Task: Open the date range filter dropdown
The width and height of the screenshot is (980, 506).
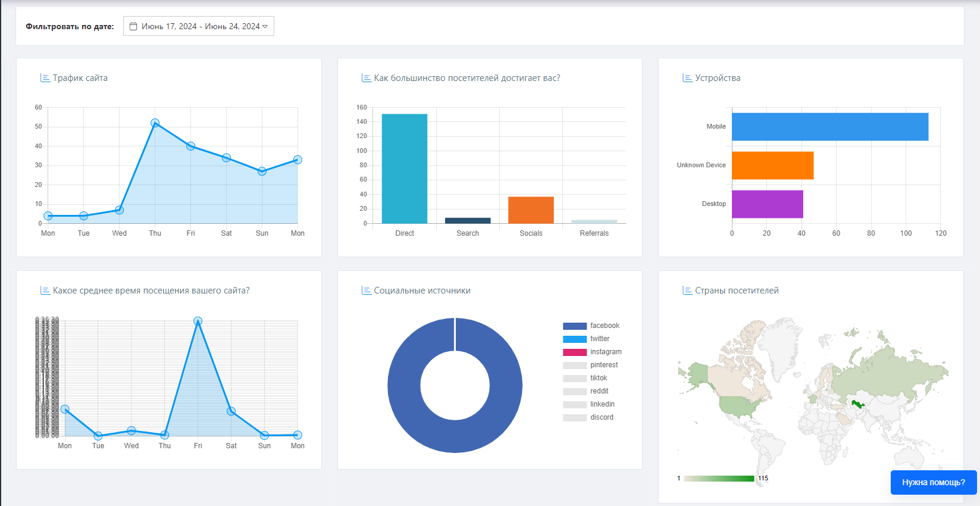Action: click(x=198, y=26)
